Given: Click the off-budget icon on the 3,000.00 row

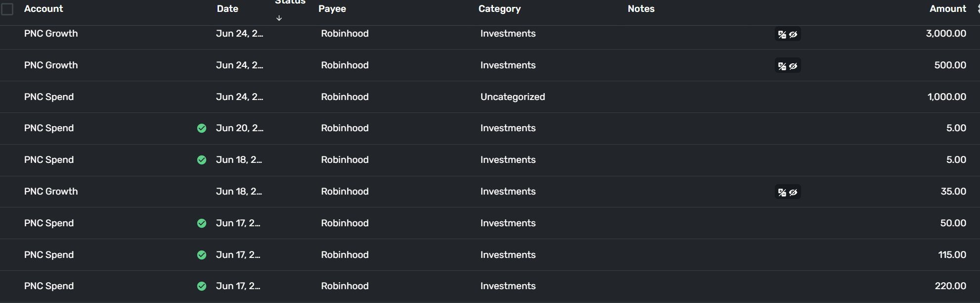Looking at the screenshot, I should coord(782,34).
